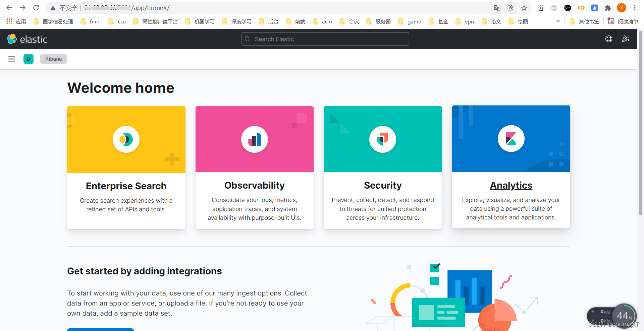Reload the current page
The image size is (644, 331).
pyautogui.click(x=36, y=8)
